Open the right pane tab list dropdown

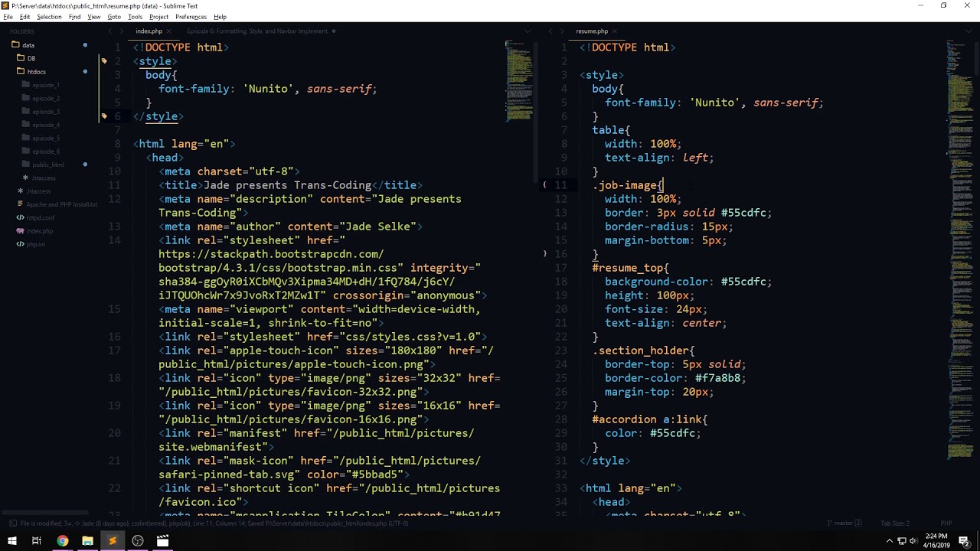pyautogui.click(x=969, y=31)
